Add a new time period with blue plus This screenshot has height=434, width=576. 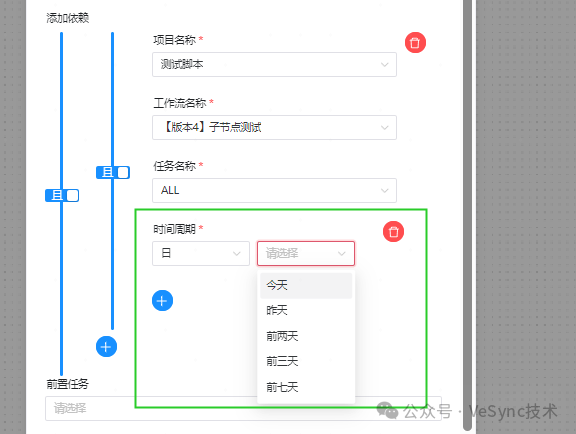(162, 301)
